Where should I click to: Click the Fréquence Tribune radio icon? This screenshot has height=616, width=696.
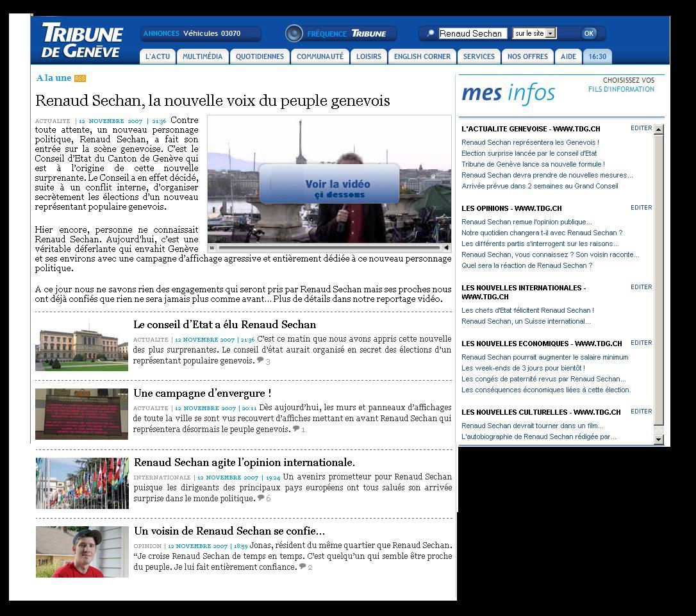click(294, 33)
